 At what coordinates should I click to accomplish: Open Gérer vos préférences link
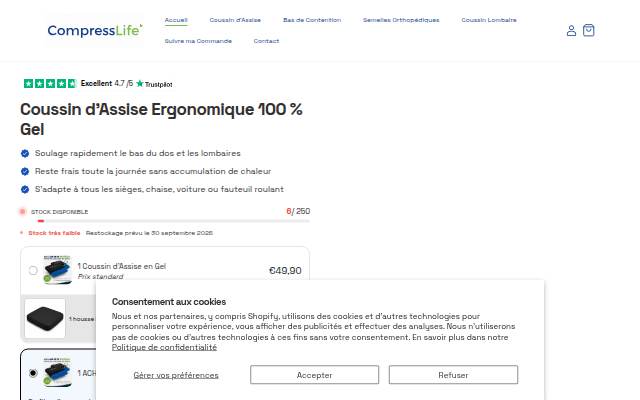176,375
